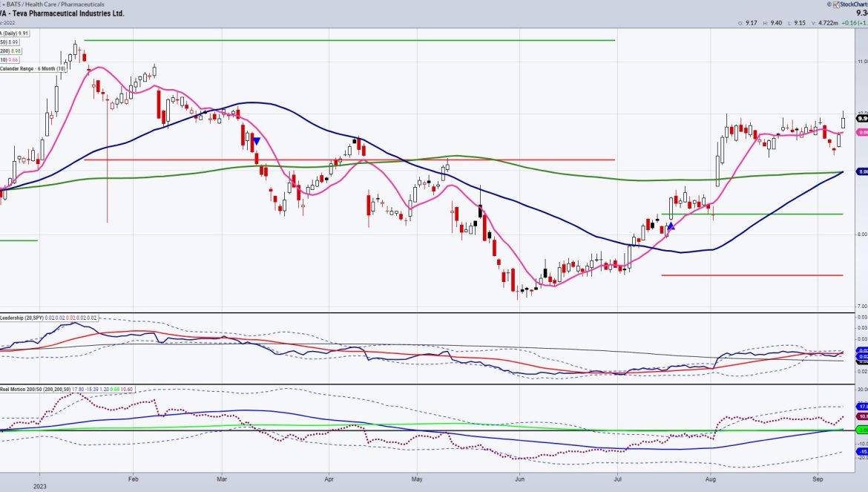Click the navy 50-average tag on the price axis

[x=862, y=172]
